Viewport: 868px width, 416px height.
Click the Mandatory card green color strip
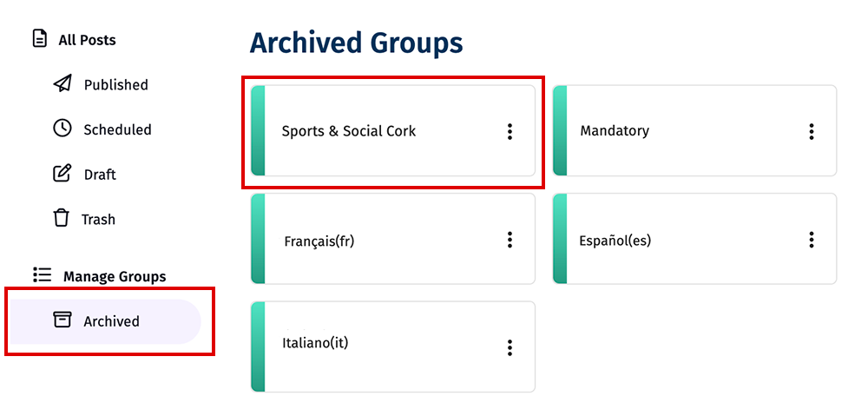560,131
